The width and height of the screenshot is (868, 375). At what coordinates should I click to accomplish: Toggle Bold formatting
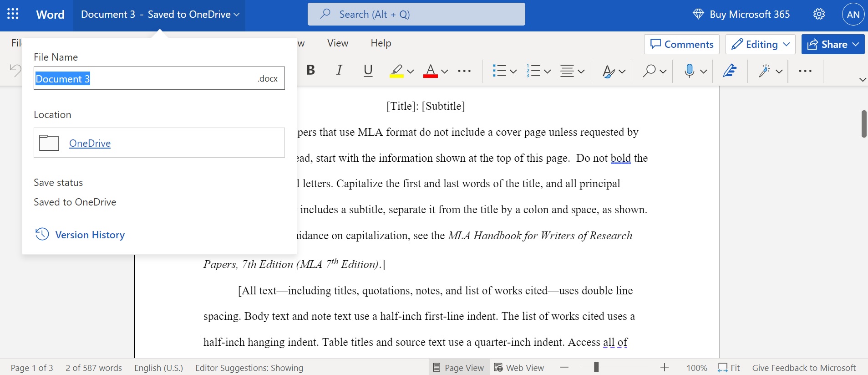coord(311,70)
